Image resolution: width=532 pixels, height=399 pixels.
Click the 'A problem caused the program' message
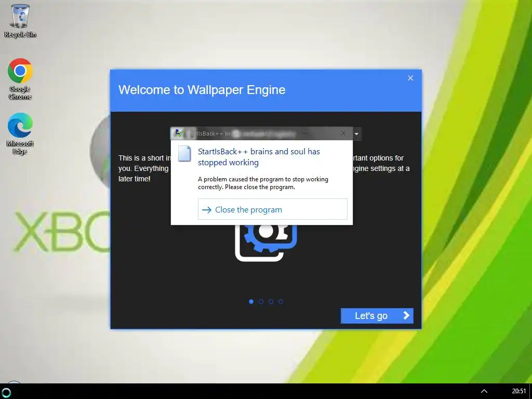263,183
